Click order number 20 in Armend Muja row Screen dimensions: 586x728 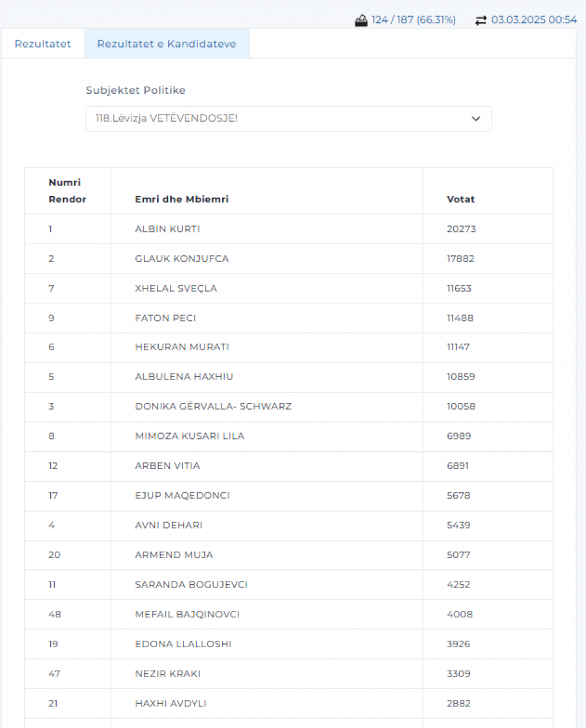(54, 555)
